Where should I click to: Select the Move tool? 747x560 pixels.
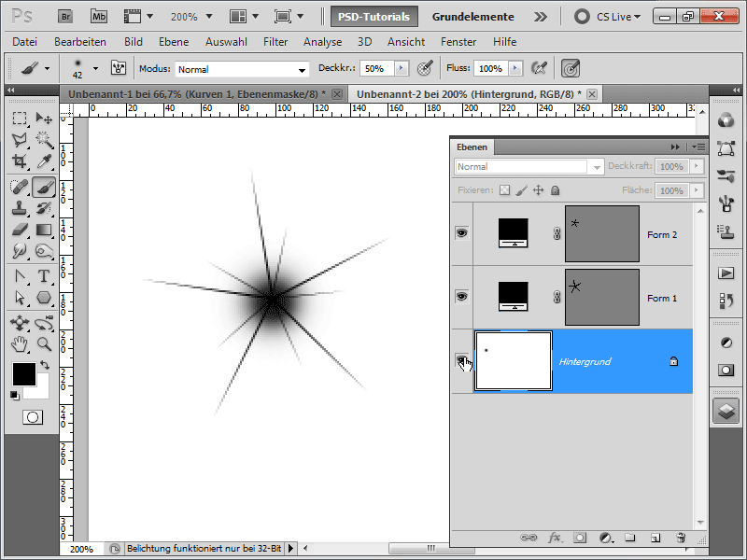[44, 119]
